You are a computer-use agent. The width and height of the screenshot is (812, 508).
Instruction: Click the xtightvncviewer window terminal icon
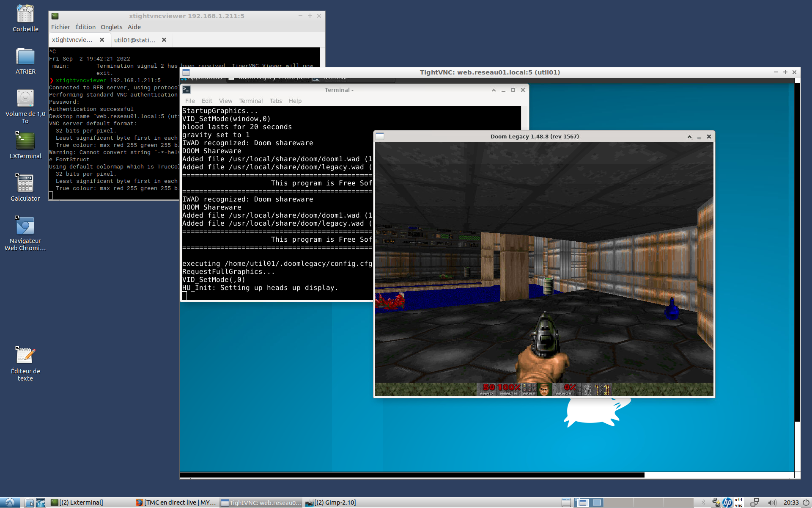coord(55,16)
